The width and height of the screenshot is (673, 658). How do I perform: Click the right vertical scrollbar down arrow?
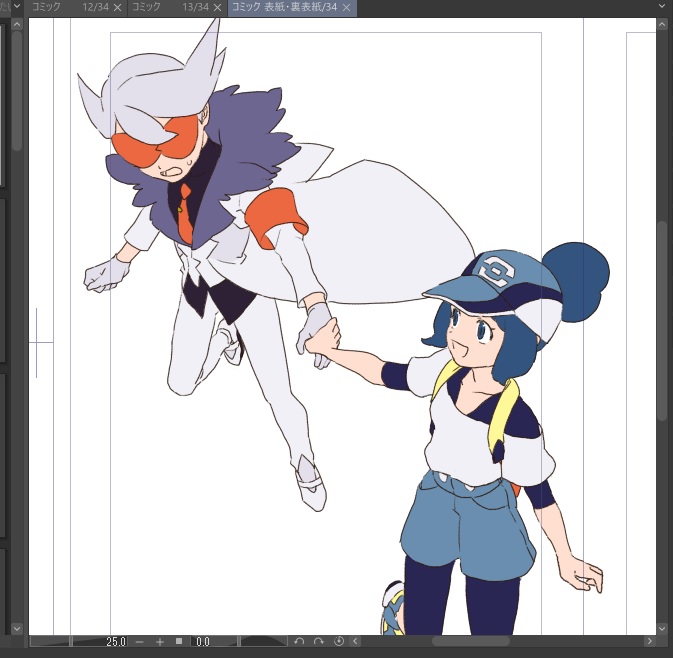coord(662,629)
